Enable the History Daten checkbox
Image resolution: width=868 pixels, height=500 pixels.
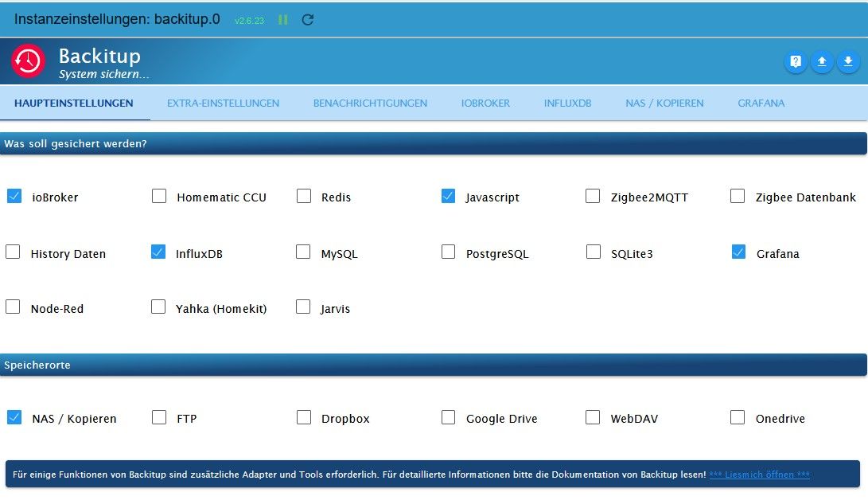13,252
